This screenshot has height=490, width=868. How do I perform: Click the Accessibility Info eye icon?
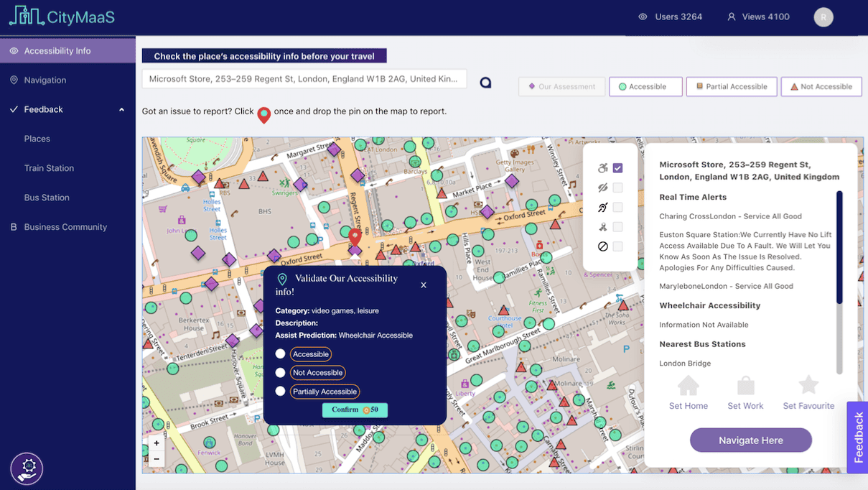14,51
